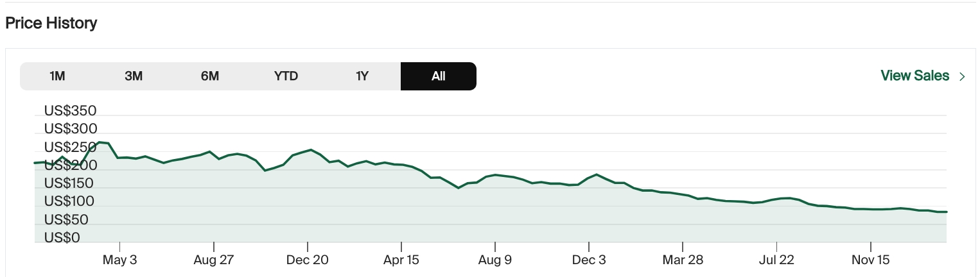The width and height of the screenshot is (980, 277).
Task: Click the active All range tab
Action: point(439,76)
